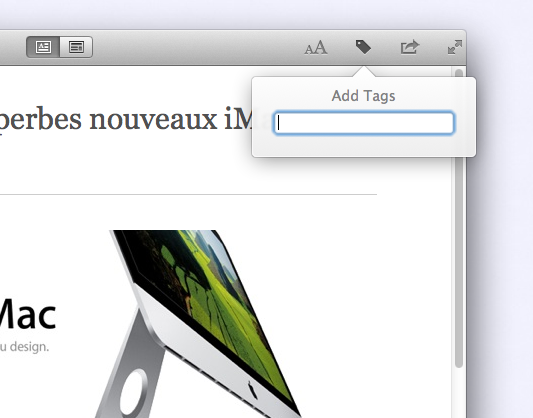Click the large 'Mac' text in the banner
The width and height of the screenshot is (533, 418).
click(27, 315)
